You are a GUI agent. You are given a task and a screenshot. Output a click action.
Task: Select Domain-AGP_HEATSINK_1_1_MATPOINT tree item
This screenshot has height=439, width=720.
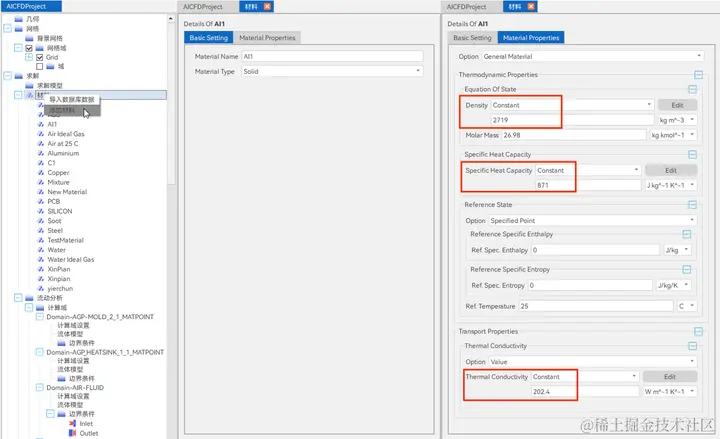105,352
